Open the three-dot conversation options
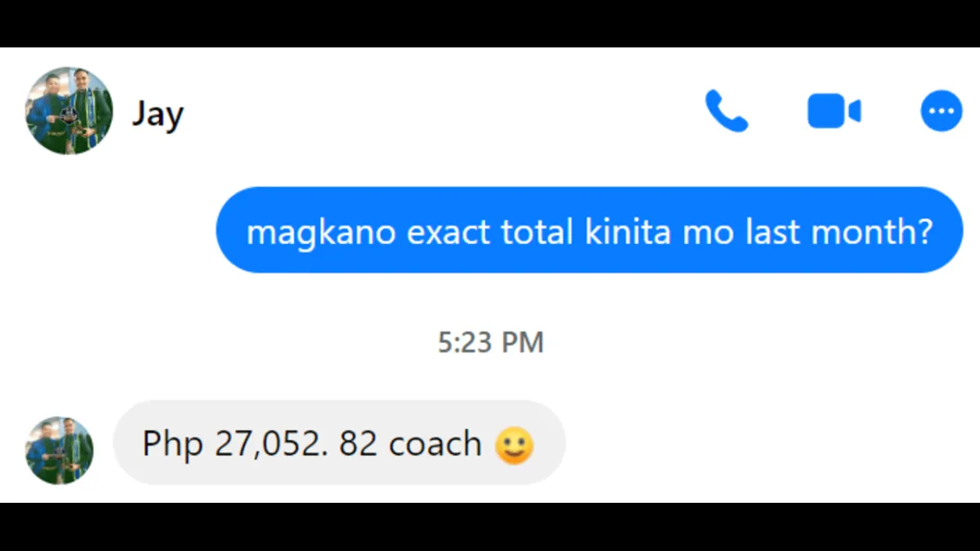Screen dimensions: 980x551 (x=942, y=111)
